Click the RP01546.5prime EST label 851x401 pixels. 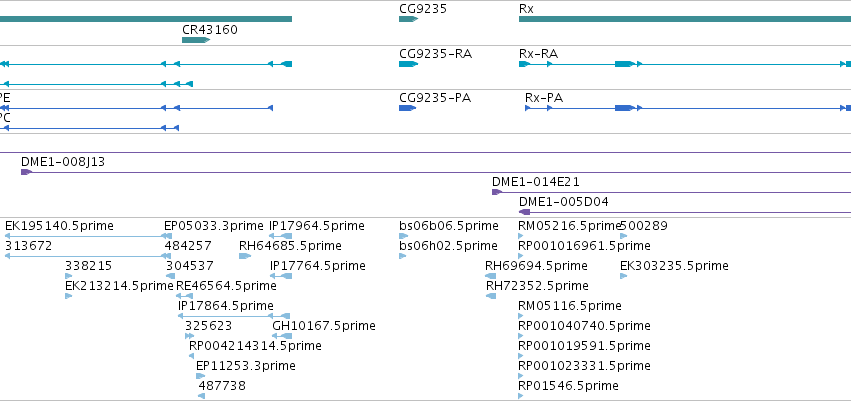(x=568, y=385)
